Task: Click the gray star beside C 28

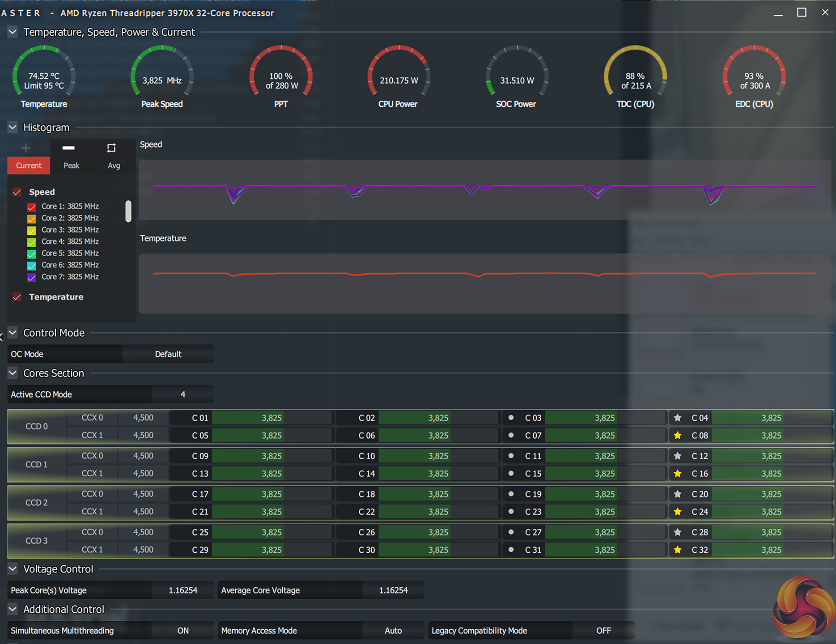Action: [678, 532]
